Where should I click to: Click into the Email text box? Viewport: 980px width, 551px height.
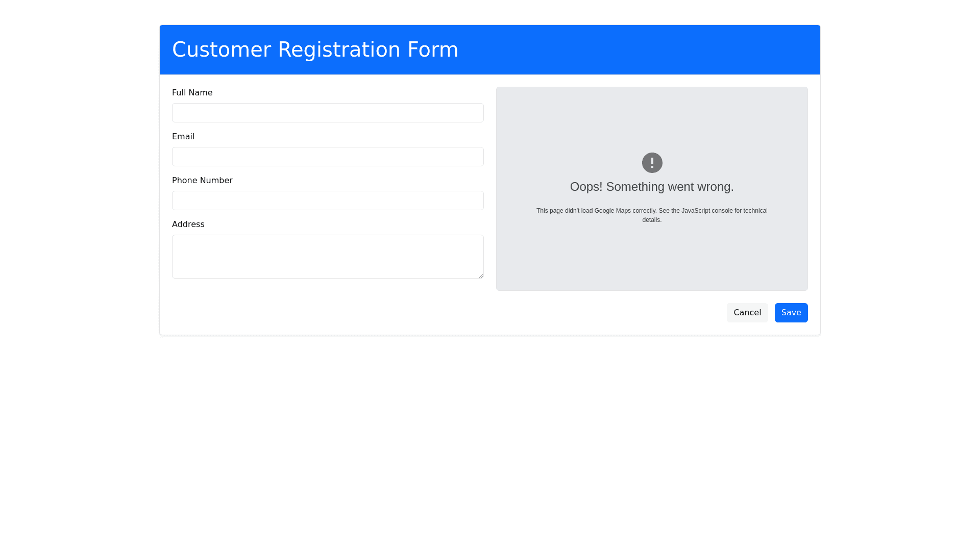(x=328, y=157)
